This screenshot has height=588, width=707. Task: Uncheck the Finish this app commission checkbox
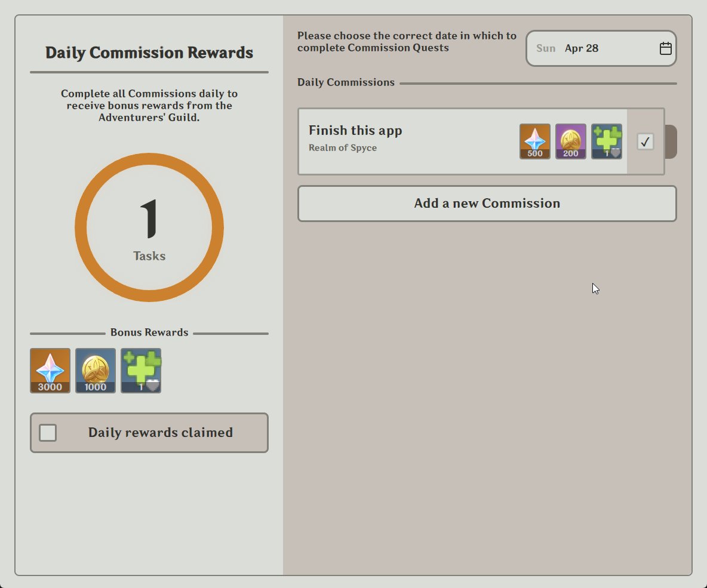(645, 141)
